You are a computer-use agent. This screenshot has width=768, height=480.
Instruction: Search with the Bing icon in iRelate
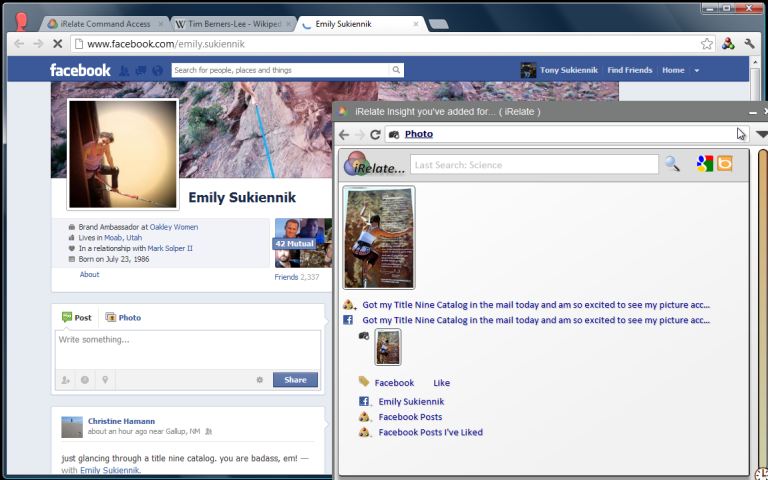tap(725, 163)
